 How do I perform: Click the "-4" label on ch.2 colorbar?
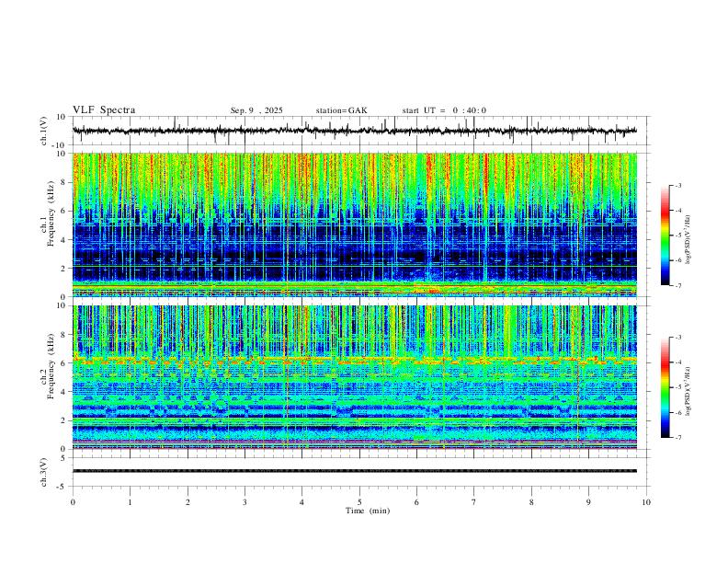click(x=677, y=362)
